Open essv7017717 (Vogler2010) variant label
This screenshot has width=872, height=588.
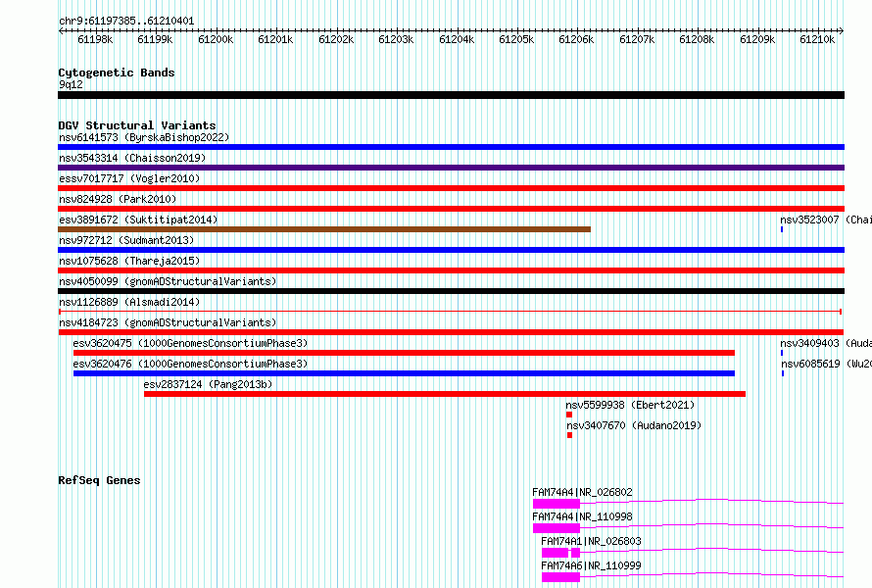129,178
